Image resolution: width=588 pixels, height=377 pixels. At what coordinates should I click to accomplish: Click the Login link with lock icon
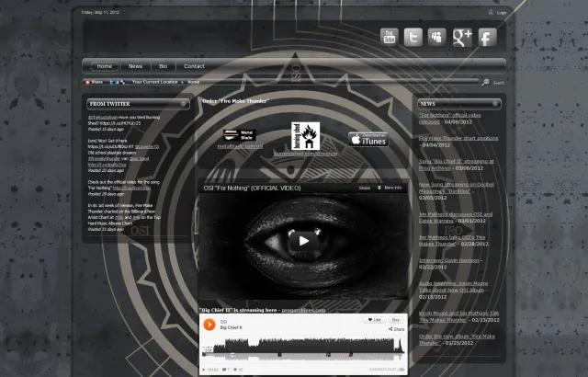coord(498,12)
